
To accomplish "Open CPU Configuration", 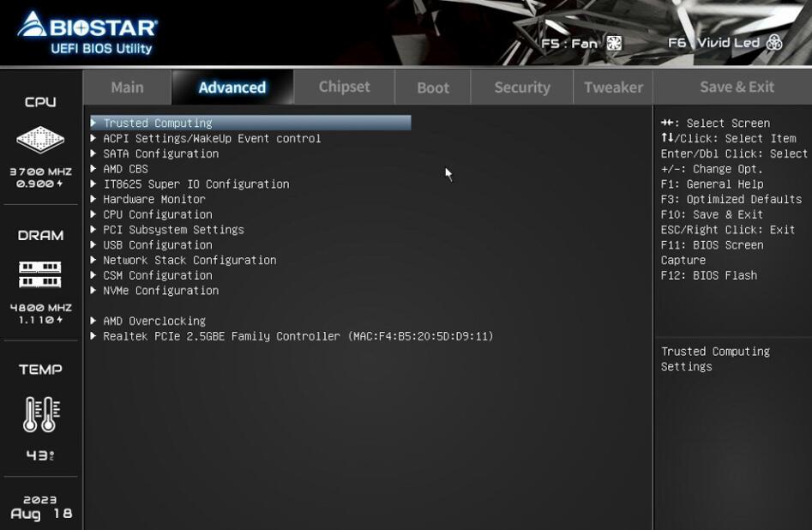I will (158, 214).
